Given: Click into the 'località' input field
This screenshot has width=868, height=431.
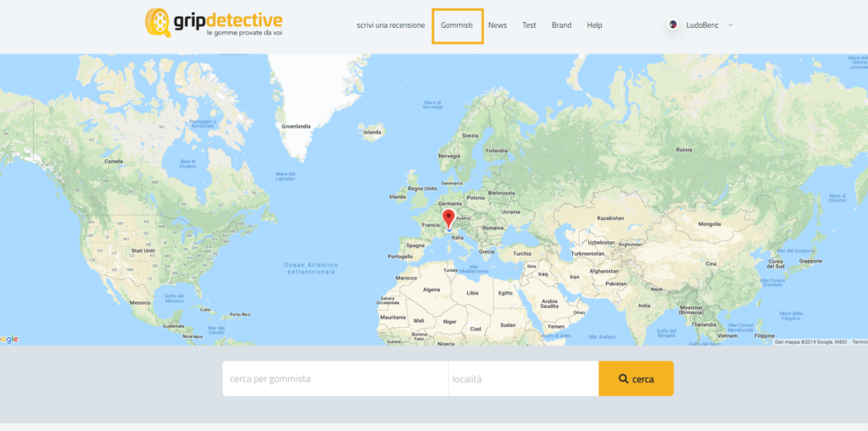Looking at the screenshot, I should point(523,379).
